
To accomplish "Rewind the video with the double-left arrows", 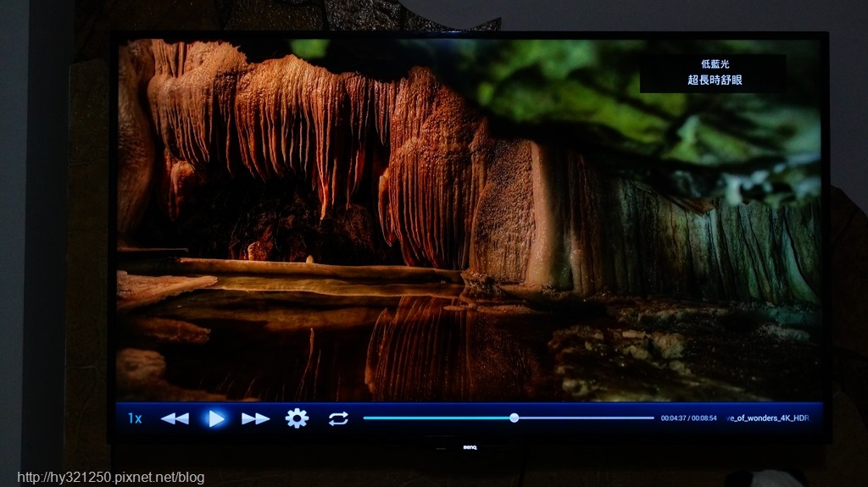I will click(175, 419).
